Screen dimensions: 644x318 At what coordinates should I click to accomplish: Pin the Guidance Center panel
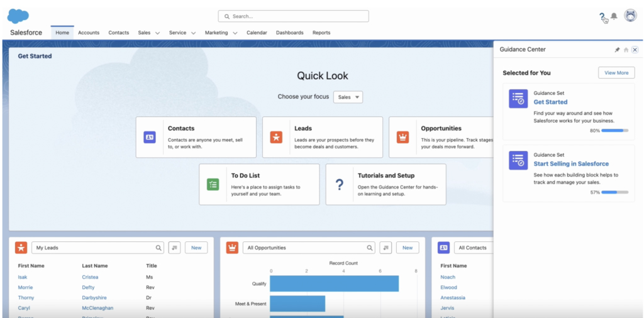coord(617,50)
